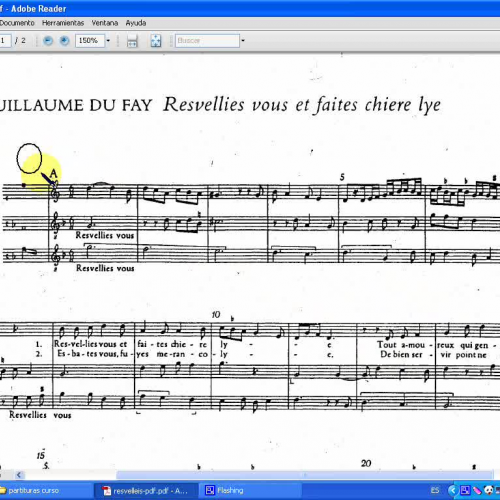
Task: Click the horizontal scrollbar left arrow
Action: click(19, 475)
